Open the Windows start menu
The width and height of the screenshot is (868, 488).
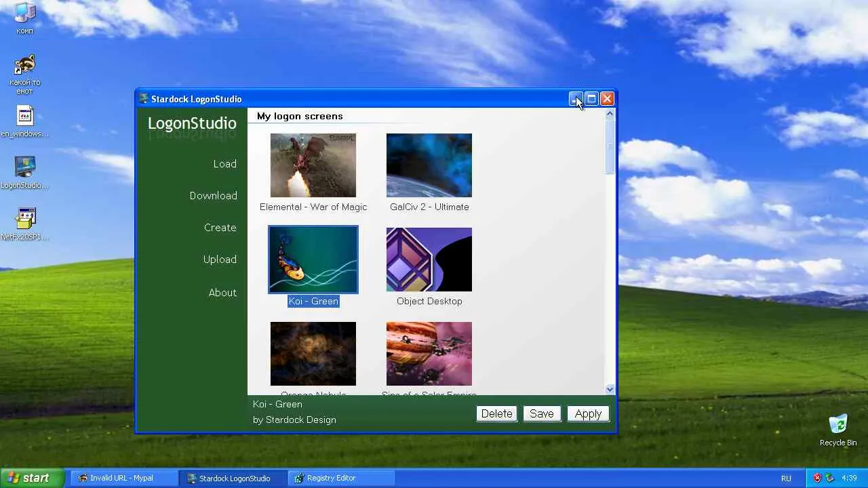click(x=33, y=478)
